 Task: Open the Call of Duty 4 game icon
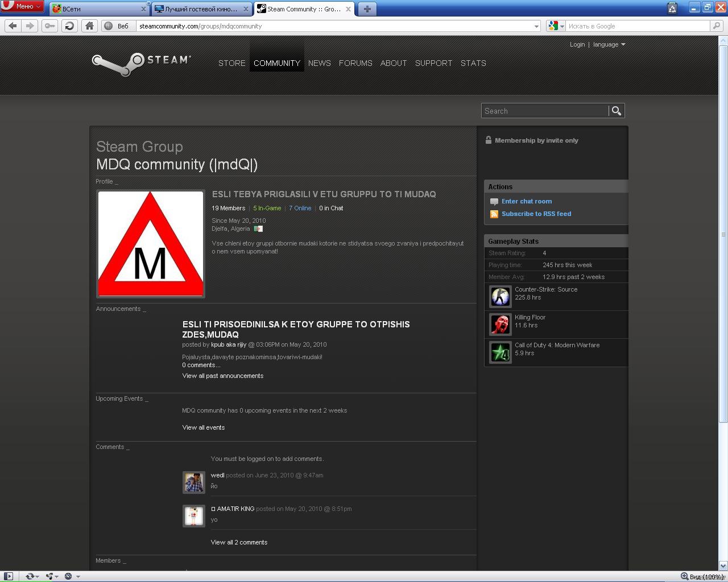pyautogui.click(x=500, y=352)
